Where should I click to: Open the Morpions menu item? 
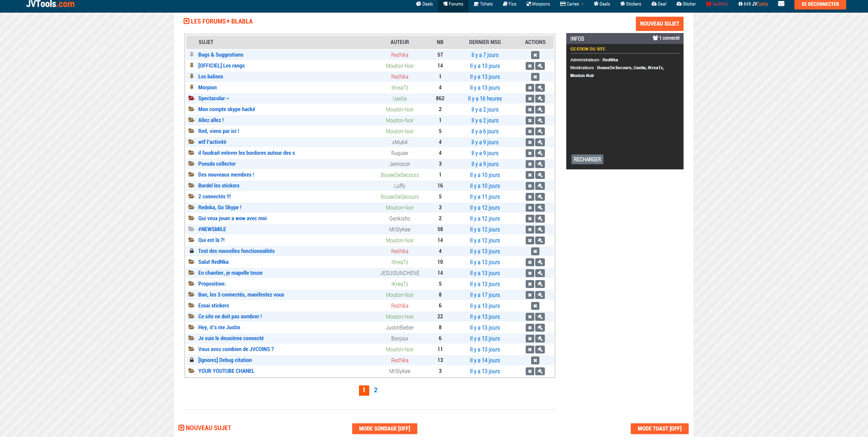(538, 4)
